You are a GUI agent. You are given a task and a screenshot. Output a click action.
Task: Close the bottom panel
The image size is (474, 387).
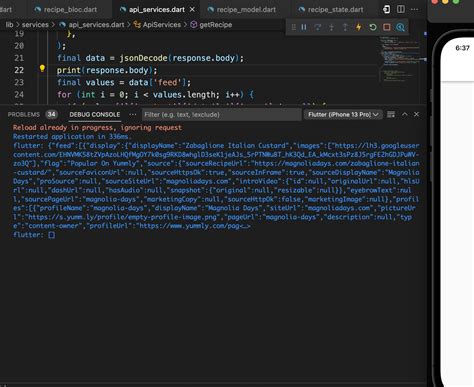tap(417, 114)
